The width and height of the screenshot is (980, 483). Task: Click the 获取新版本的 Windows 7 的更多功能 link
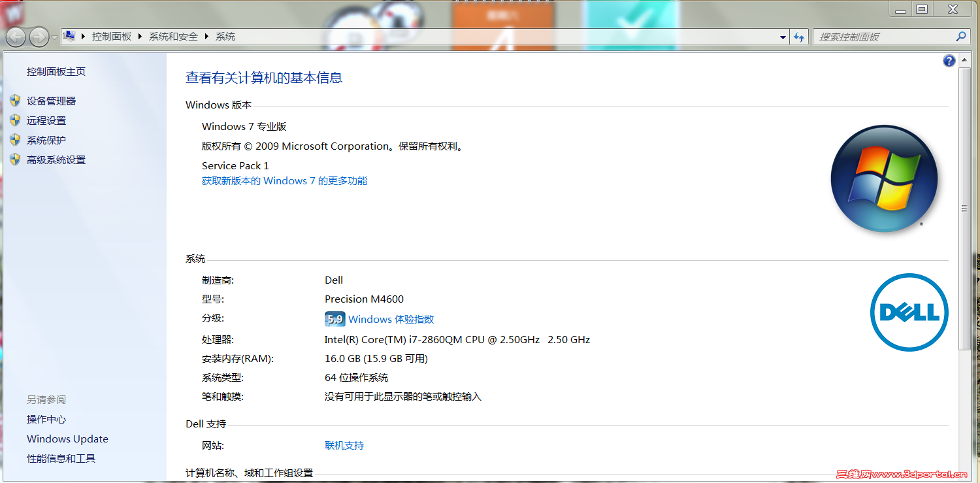click(285, 181)
